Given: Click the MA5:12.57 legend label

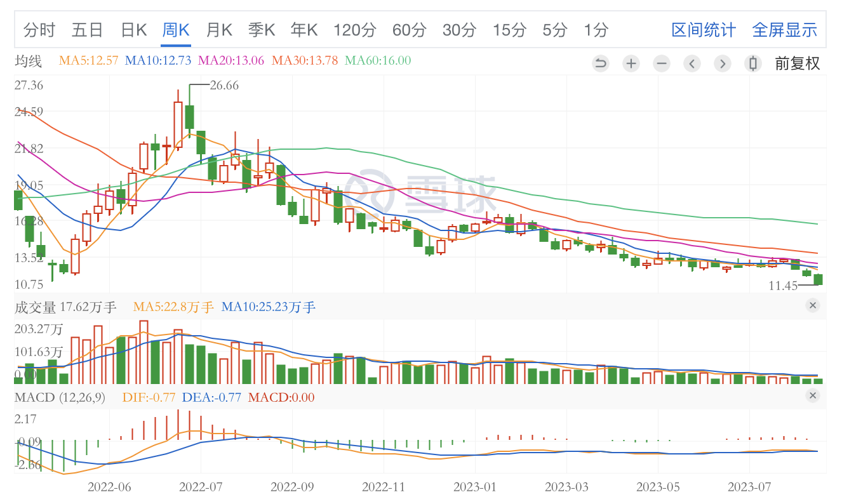Looking at the screenshot, I should 89,61.
